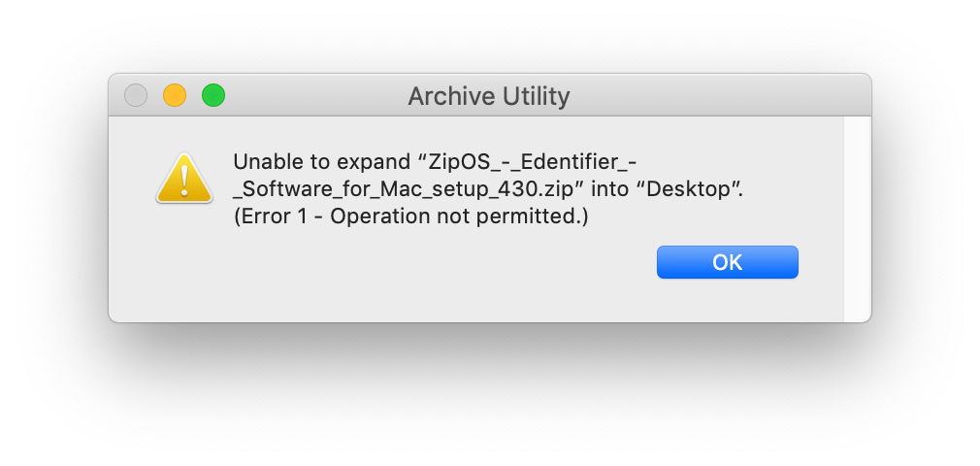
Task: Click empty title bar right of title
Action: [x=719, y=95]
